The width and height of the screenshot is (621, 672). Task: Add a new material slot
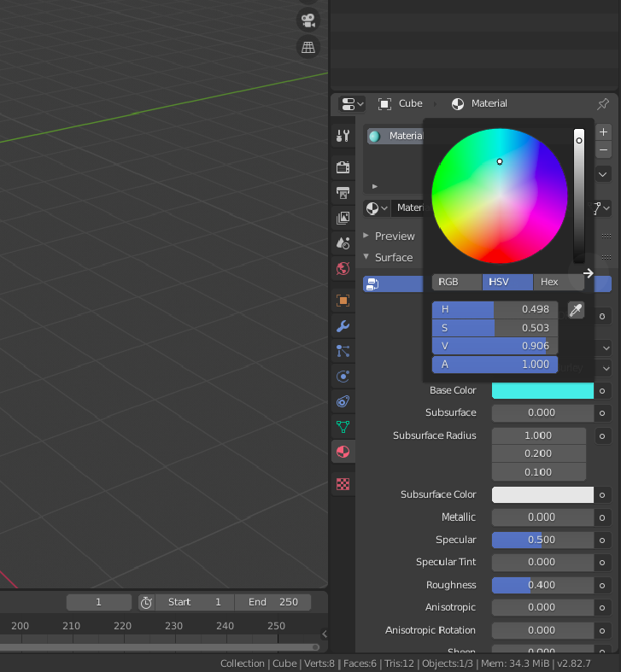point(603,132)
